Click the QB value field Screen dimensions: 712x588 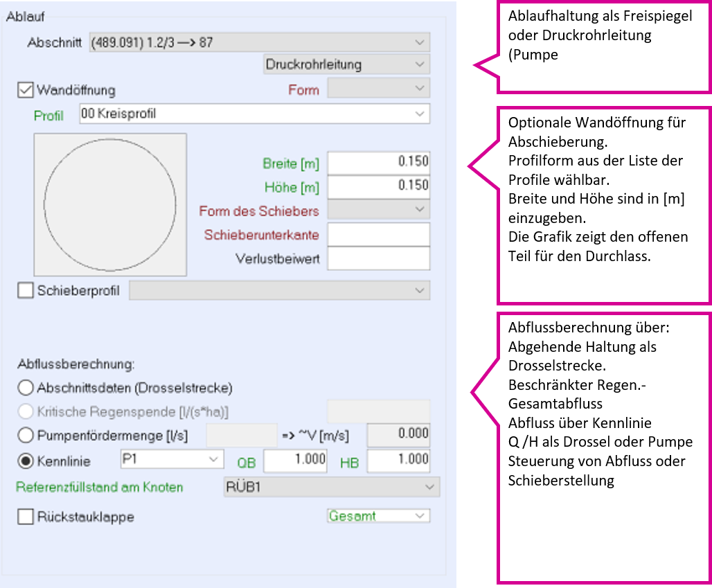point(294,460)
